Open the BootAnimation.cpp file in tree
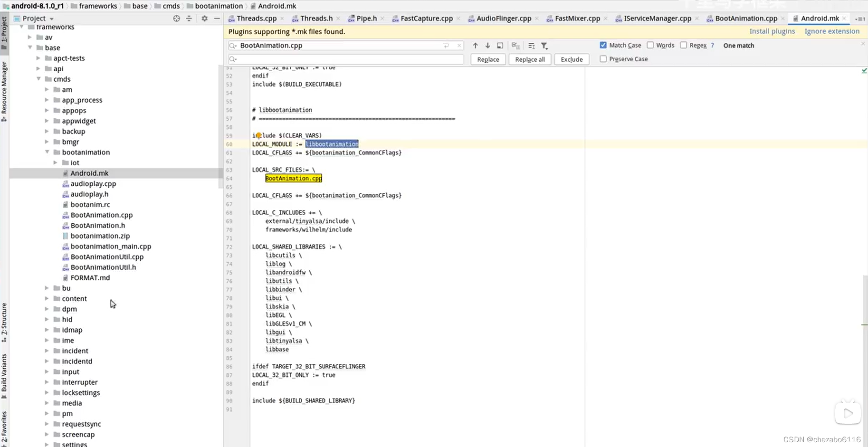The image size is (868, 447). pyautogui.click(x=101, y=215)
